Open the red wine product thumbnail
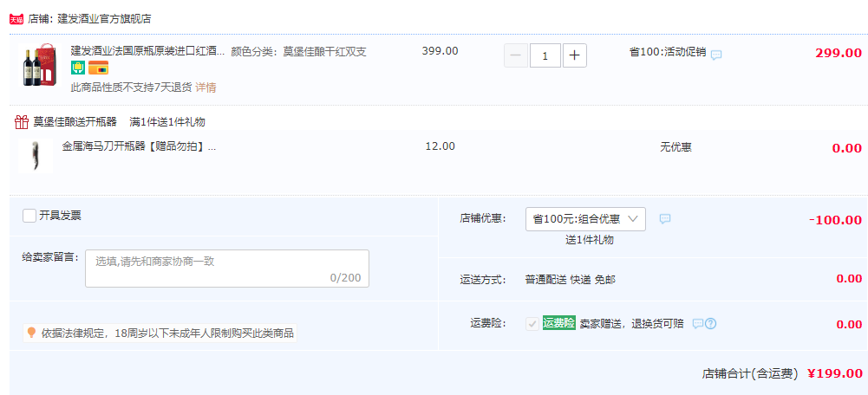868x395 pixels. [40, 65]
